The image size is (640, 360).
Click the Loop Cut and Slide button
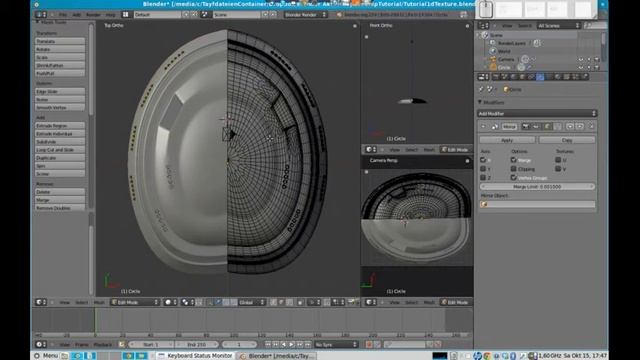click(60, 150)
